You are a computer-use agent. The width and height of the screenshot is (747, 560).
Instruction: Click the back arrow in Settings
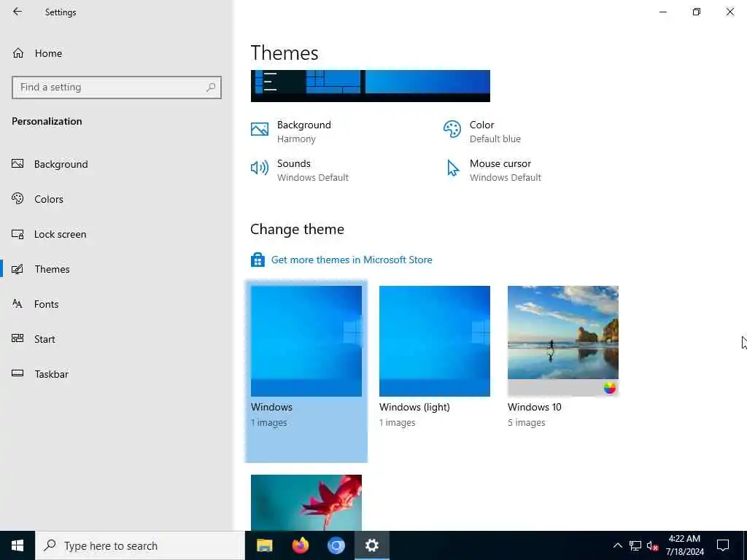click(x=18, y=12)
